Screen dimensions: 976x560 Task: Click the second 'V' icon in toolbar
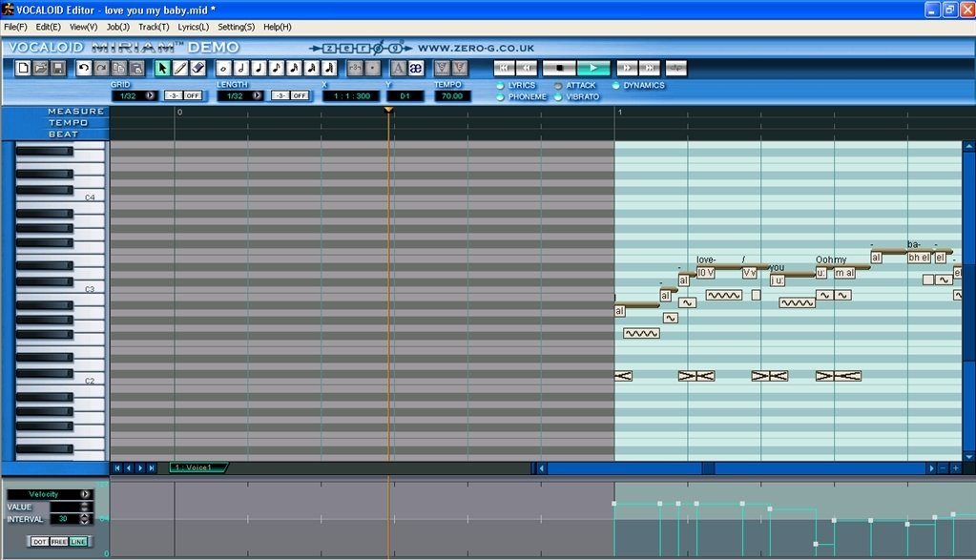click(459, 68)
